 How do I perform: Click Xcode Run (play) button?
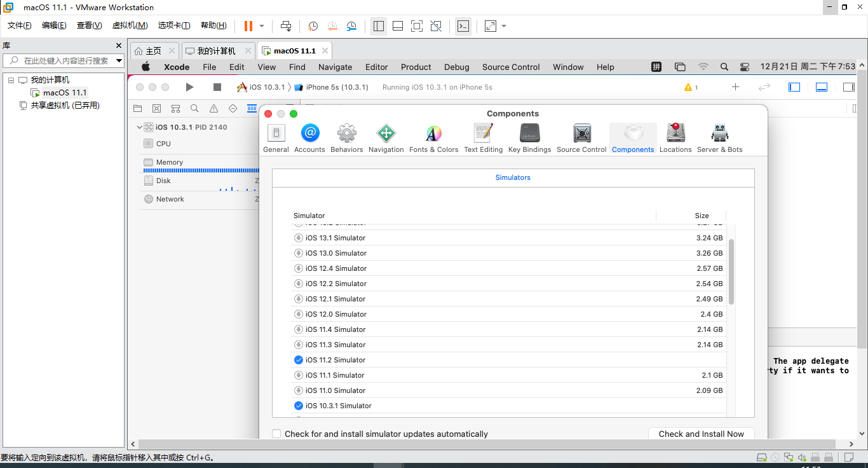point(189,87)
